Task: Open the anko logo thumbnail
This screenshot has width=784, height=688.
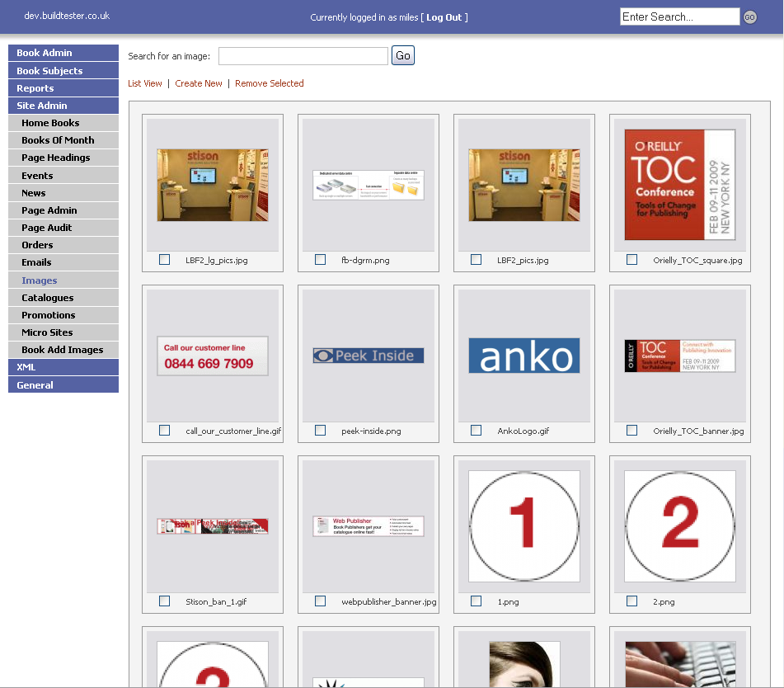Action: [x=524, y=356]
